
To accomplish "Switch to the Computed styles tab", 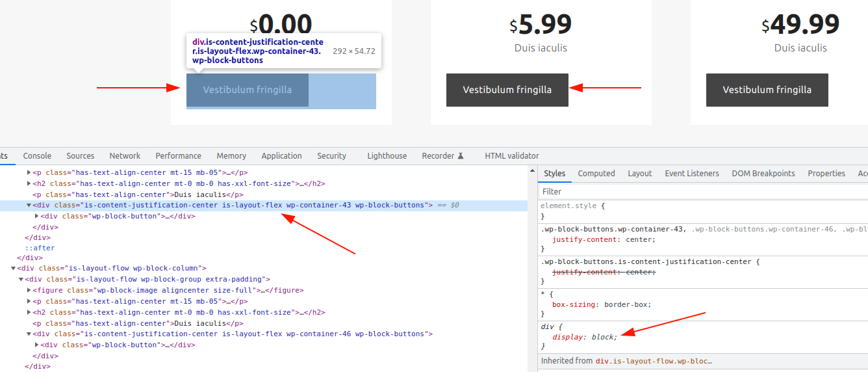I will point(596,174).
